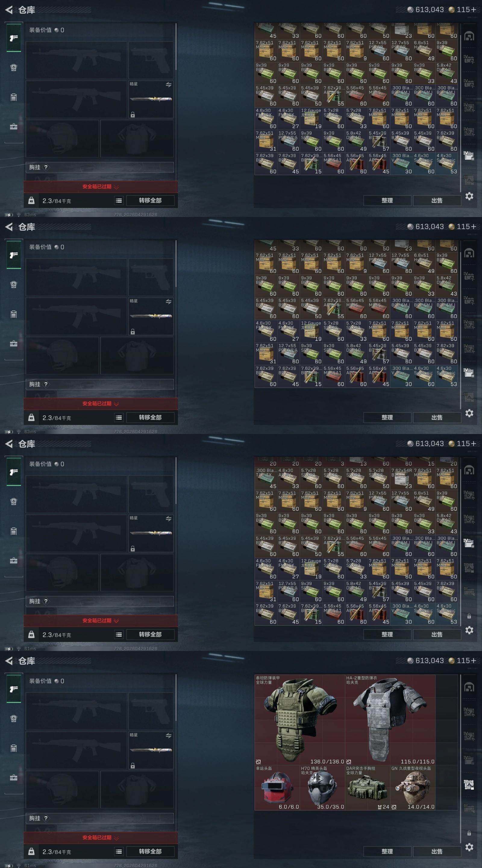This screenshot has width=482, height=868.
Task: Select the H70 精英头盔 helmet
Action: (322, 788)
